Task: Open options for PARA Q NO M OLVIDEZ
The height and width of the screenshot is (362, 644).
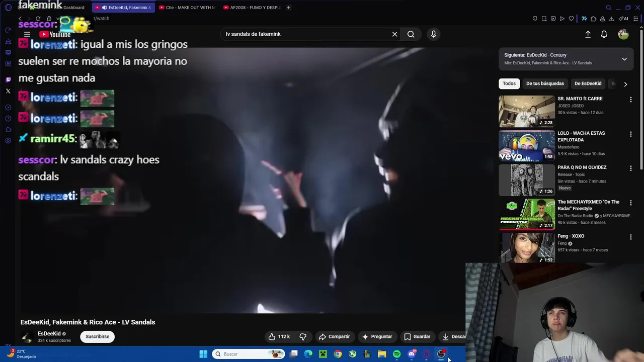Action: pos(630,168)
